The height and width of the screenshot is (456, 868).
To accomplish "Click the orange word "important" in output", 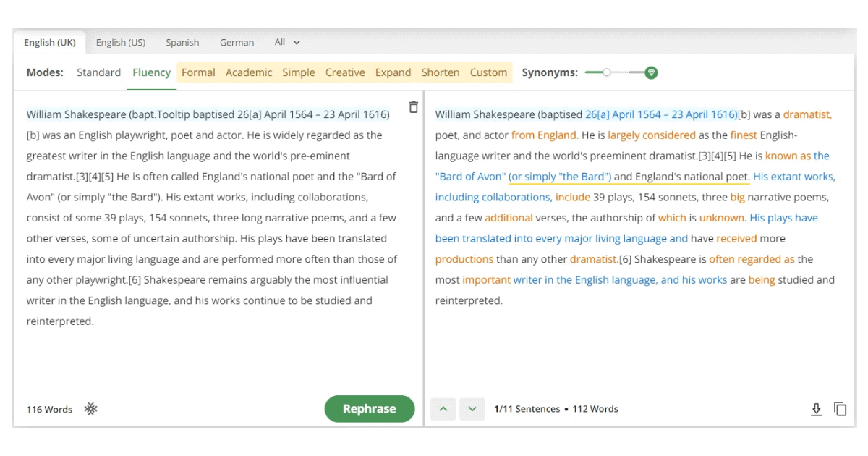I will tap(487, 280).
